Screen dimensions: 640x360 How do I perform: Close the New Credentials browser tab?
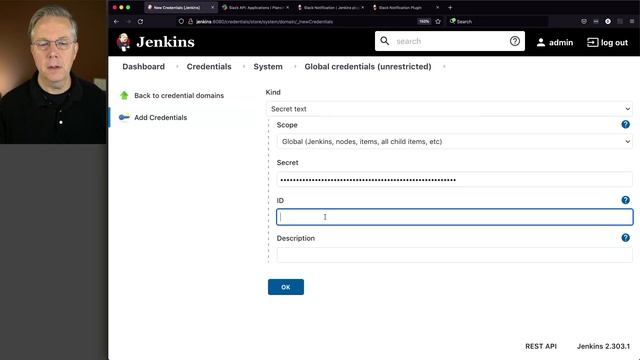point(212,7)
